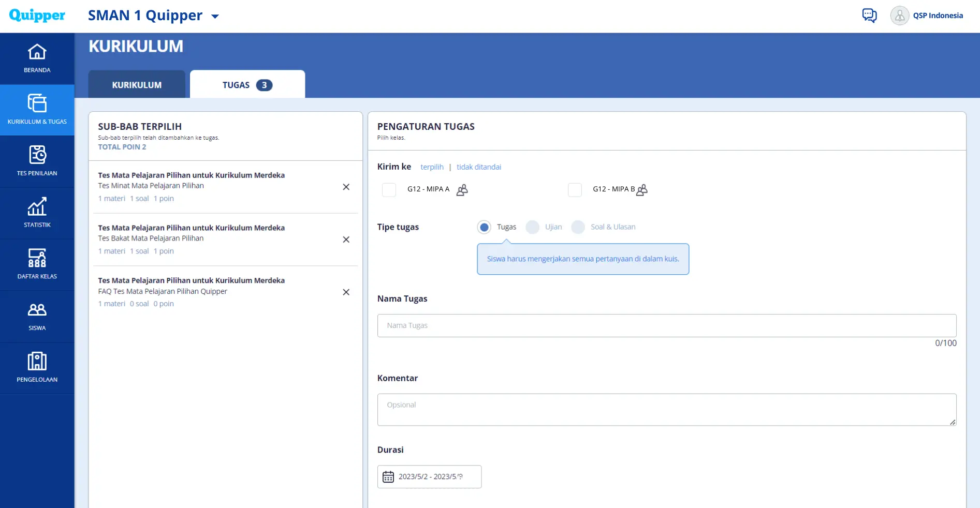Screen dimensions: 980x508
Task: Select the Ujian radio button
Action: point(532,227)
